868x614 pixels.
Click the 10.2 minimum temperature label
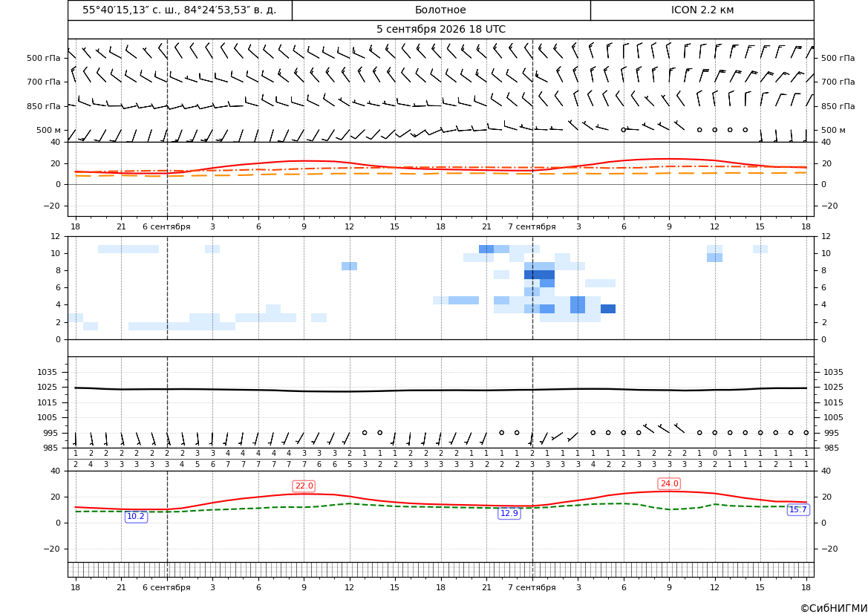coord(136,517)
